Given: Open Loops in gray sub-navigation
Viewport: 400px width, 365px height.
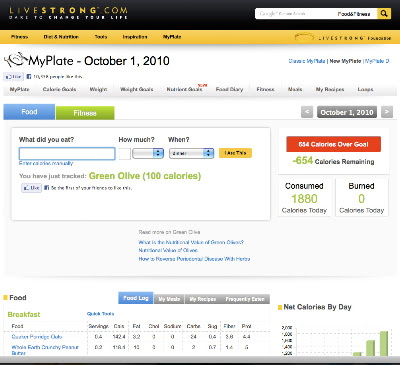Looking at the screenshot, I should click(x=365, y=89).
